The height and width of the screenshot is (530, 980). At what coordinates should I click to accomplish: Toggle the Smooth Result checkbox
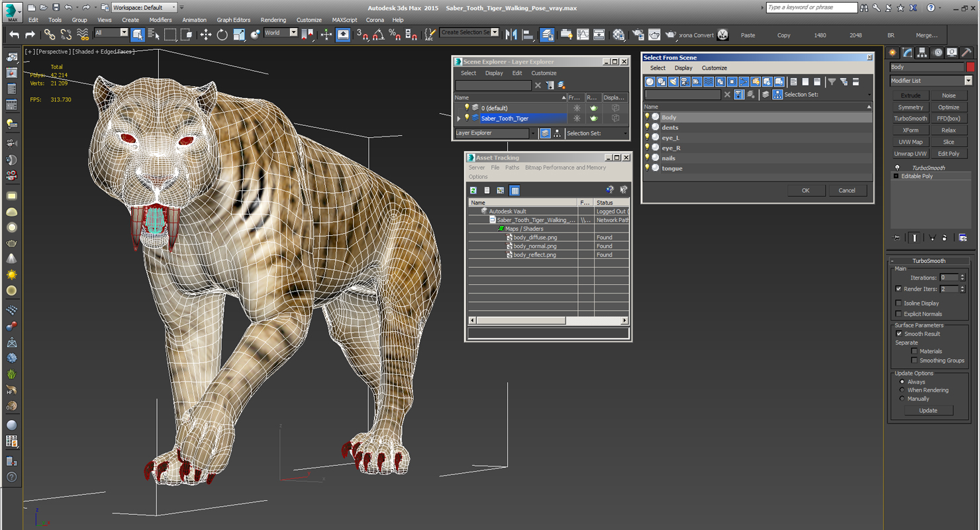coord(899,334)
